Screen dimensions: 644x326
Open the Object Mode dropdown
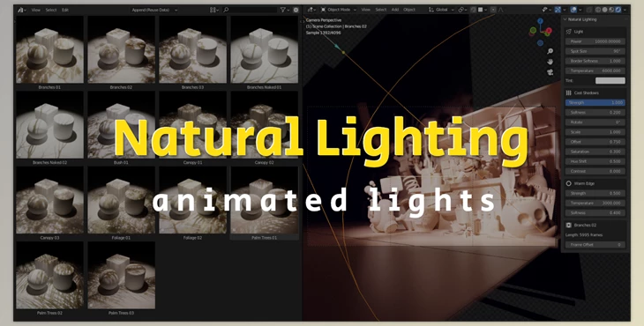339,10
